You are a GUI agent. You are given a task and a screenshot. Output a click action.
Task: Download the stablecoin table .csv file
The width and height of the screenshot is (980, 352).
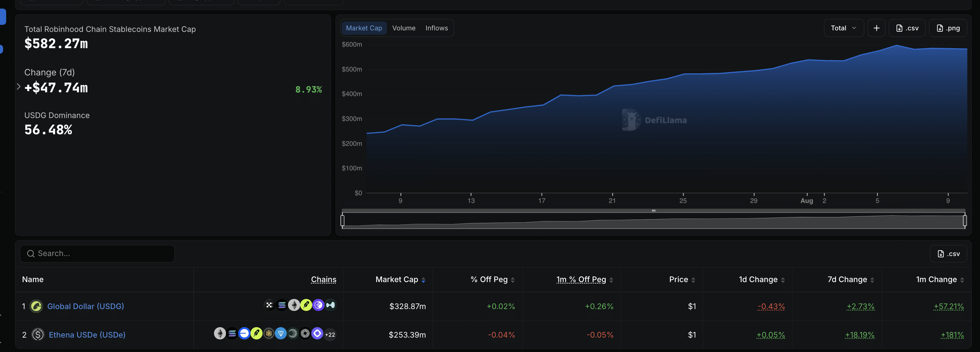[x=948, y=254]
